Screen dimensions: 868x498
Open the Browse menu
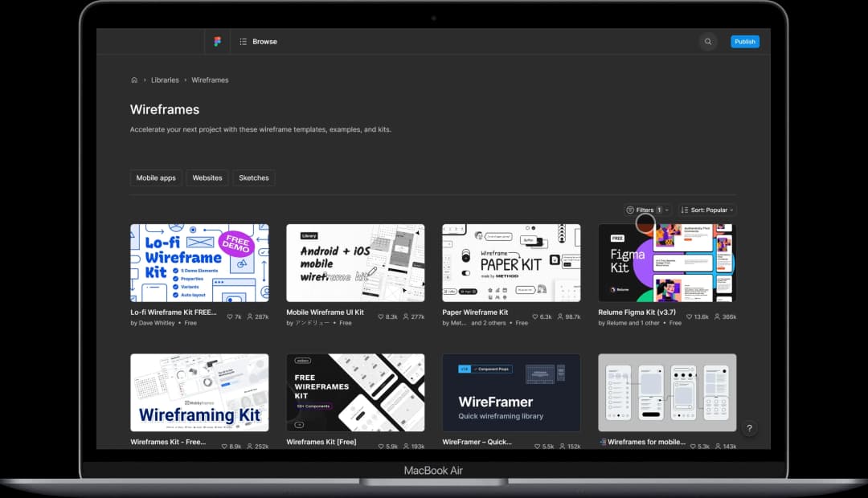coord(265,41)
